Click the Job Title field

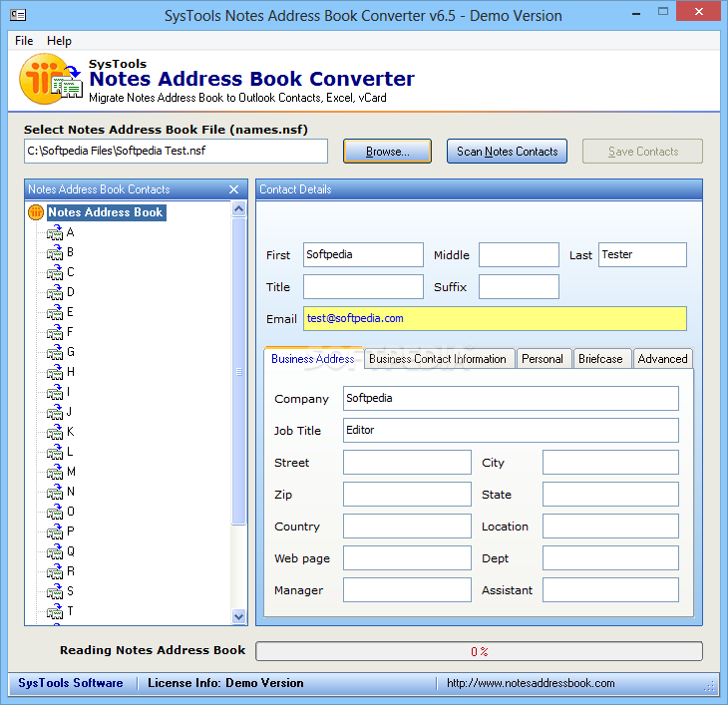pos(511,431)
